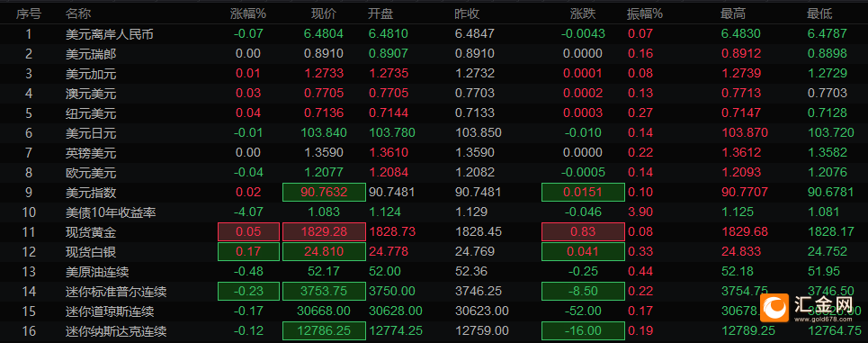The image size is (868, 343).
Task: Click crude oil price 52.17
Action: [323, 272]
